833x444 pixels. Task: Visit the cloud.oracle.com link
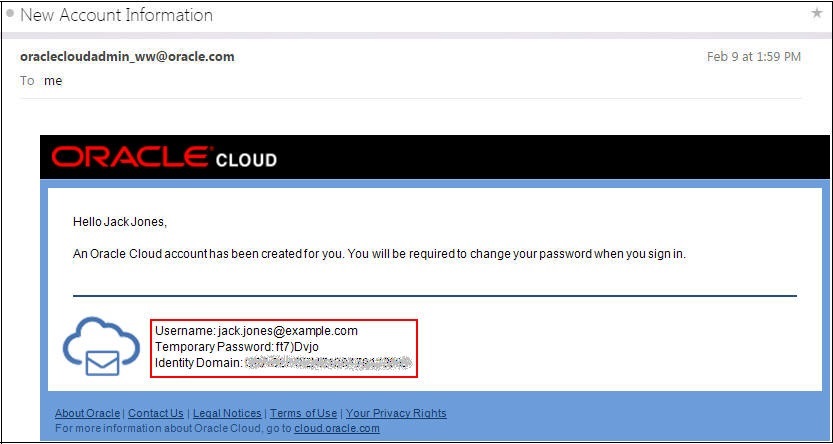point(337,428)
